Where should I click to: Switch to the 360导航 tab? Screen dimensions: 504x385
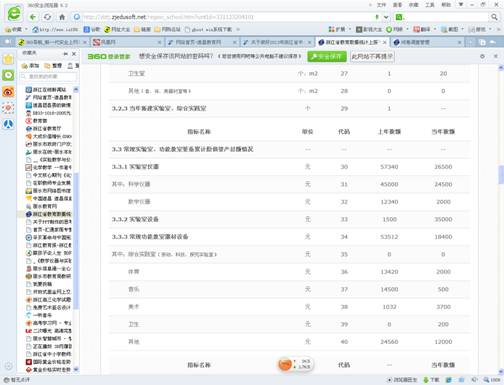pos(53,42)
